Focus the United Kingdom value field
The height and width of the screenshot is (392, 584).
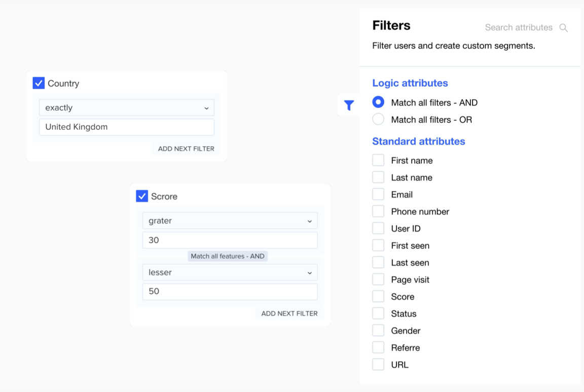tap(127, 127)
